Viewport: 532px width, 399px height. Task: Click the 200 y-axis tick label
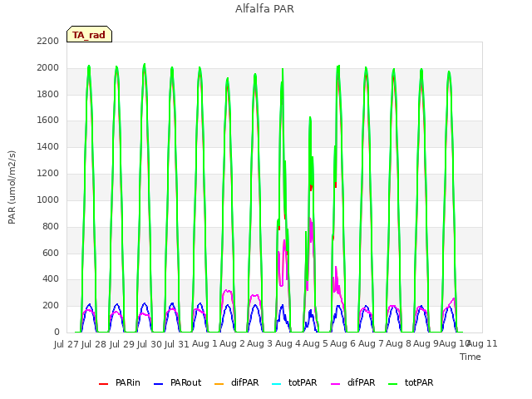tap(51, 305)
